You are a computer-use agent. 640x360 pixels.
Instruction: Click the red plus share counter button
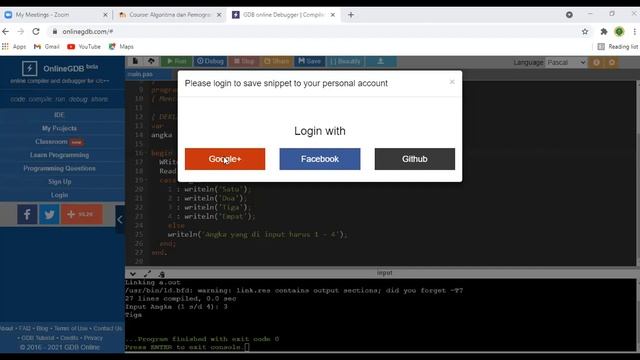click(x=82, y=214)
